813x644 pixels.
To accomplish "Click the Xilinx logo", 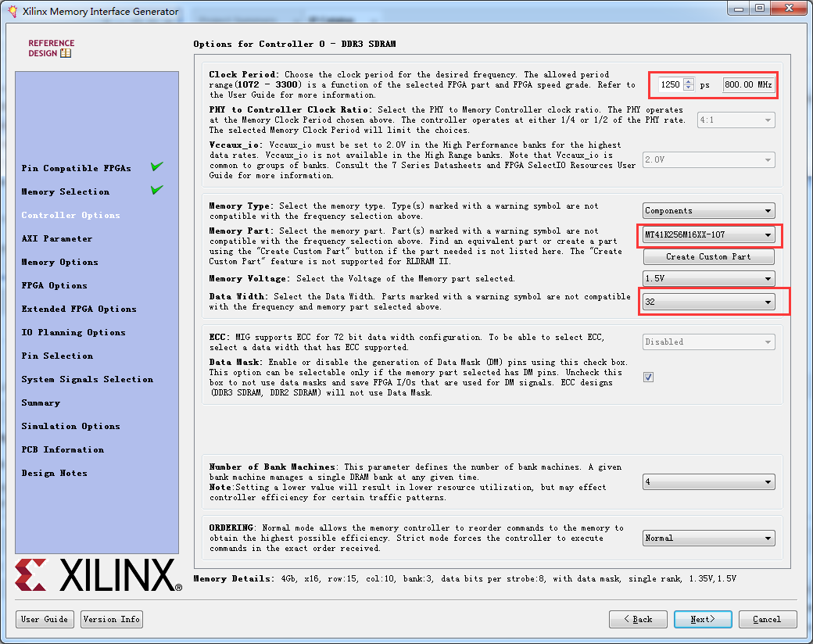I will [x=98, y=575].
